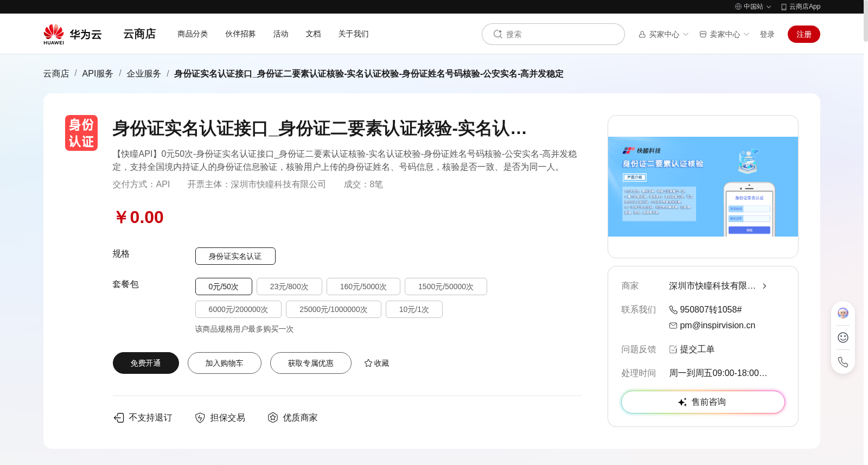
Task: Open the floating robot assistant icon
Action: (x=843, y=313)
